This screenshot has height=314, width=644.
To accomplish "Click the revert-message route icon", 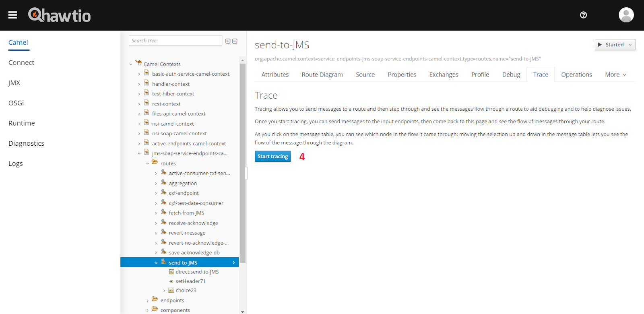I will click(x=163, y=232).
